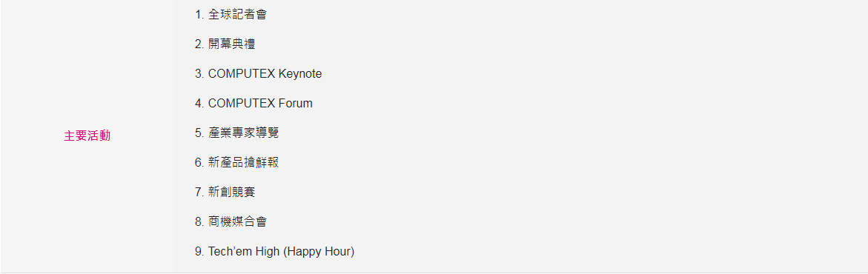Click the words Tech'em High
The height and width of the screenshot is (274, 868).
244,251
